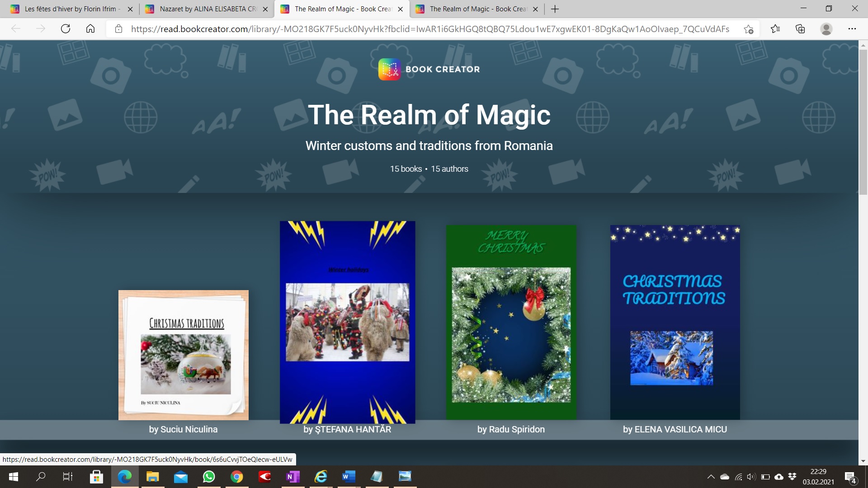Open Winter holidays book by Ștefana Hantăr
Image resolution: width=868 pixels, height=488 pixels.
click(347, 322)
